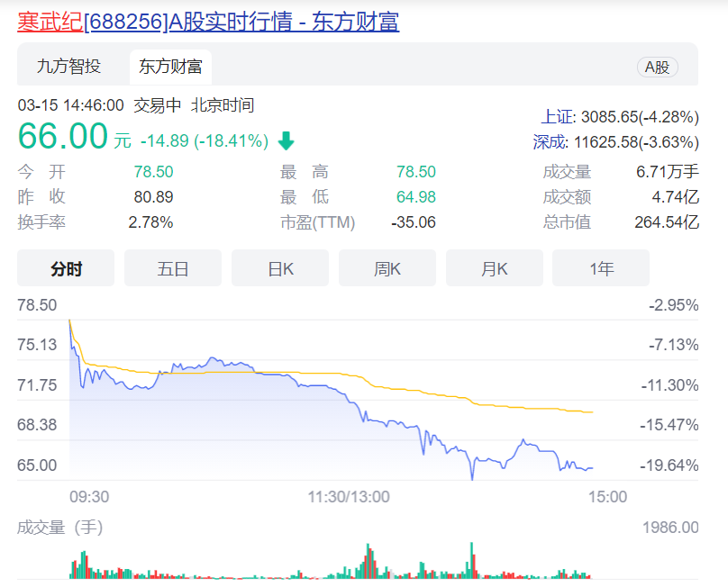728x587 pixels.
Task: Open the 寒武纪[688256]A股实时行情 title link
Action: point(208,22)
